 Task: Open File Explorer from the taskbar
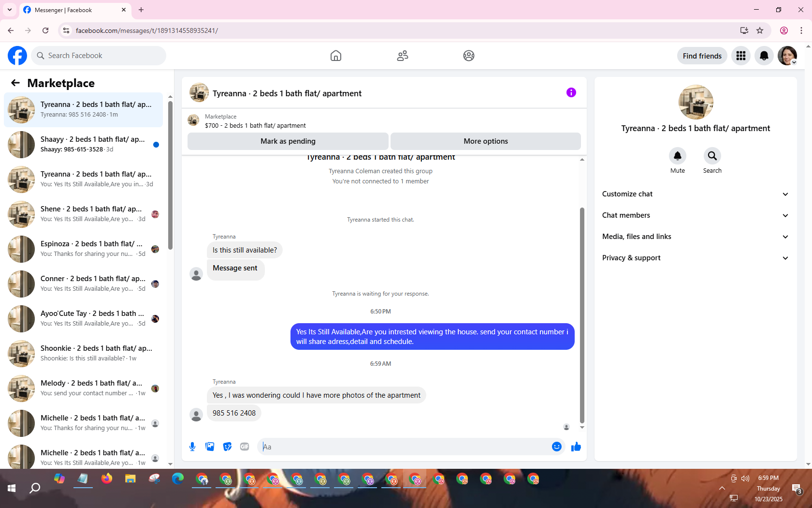[130, 479]
